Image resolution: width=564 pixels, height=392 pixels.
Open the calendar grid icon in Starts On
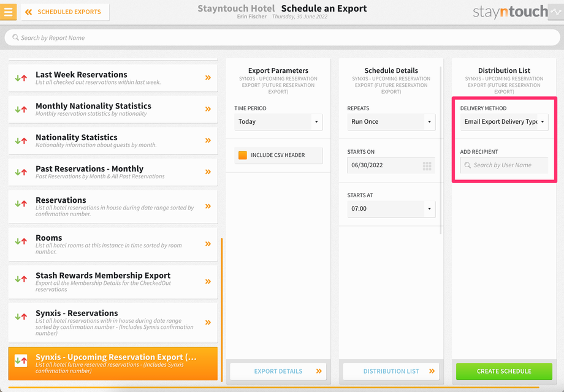point(427,165)
